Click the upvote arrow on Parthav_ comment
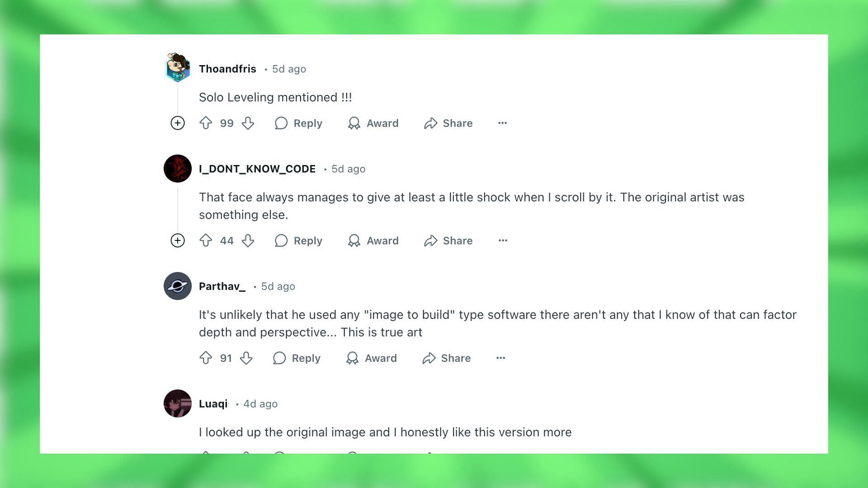Viewport: 868px width, 488px height. 206,358
